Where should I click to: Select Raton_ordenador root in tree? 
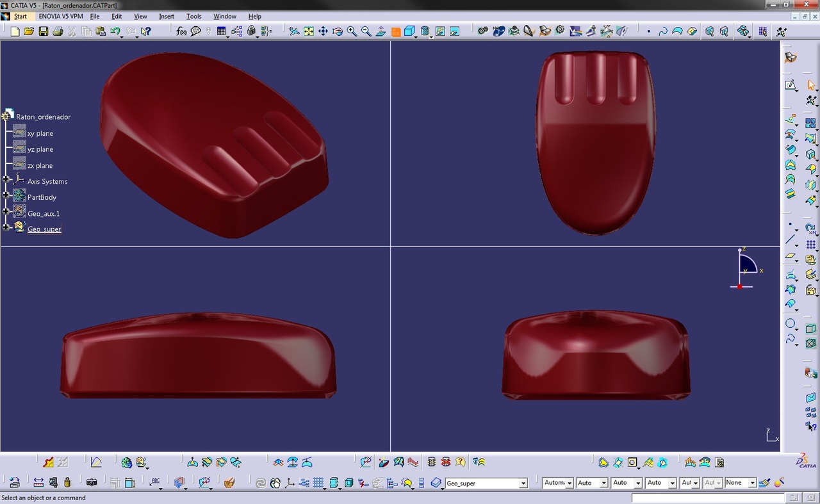[x=43, y=117]
